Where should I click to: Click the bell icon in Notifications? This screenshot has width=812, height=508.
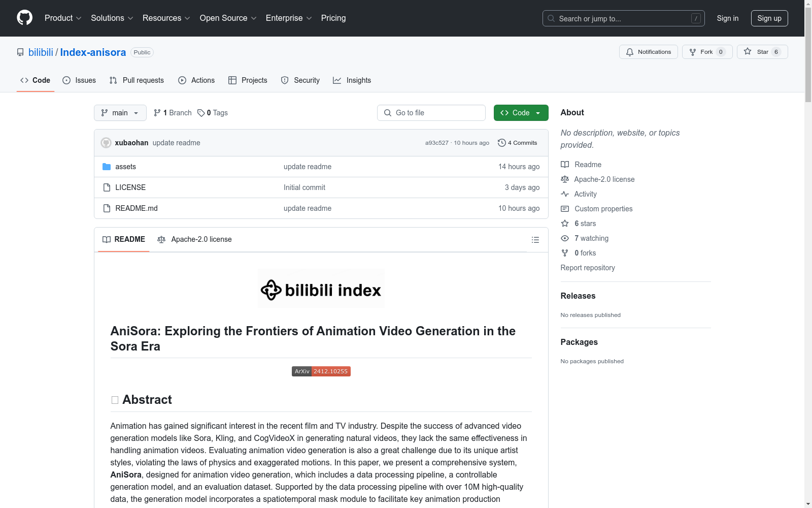tap(630, 52)
